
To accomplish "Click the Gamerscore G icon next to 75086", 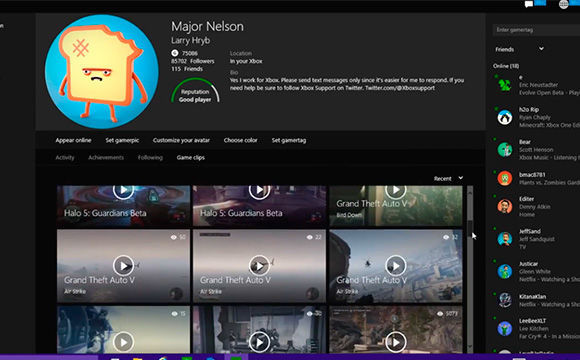I will [175, 53].
